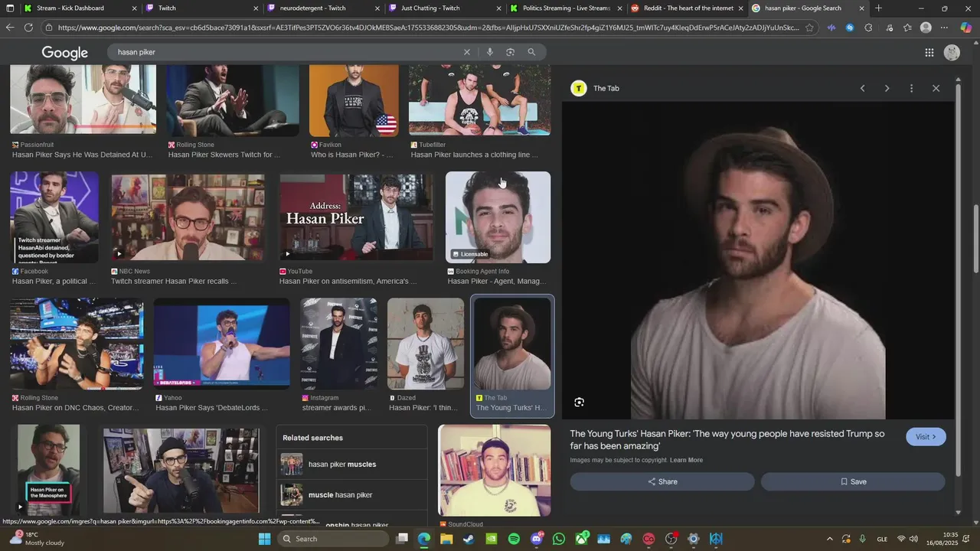This screenshot has width=980, height=551.
Task: Open Edge Settings and more ellipsis menu
Action: point(945,28)
